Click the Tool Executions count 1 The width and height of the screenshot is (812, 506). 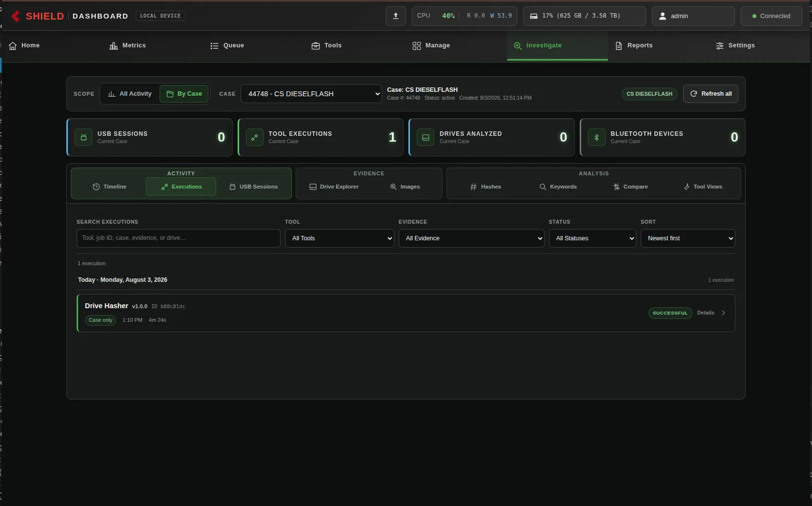tap(392, 137)
